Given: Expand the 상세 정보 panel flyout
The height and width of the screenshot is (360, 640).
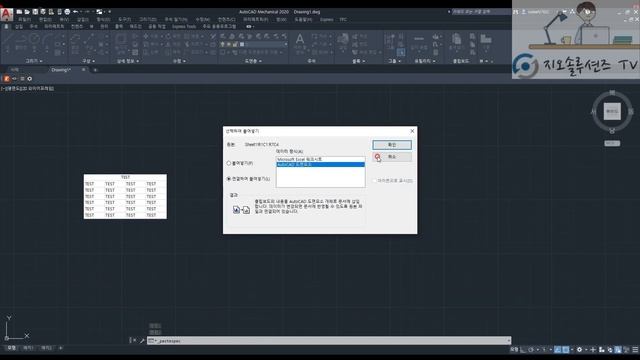Looking at the screenshot, I should tap(128, 61).
